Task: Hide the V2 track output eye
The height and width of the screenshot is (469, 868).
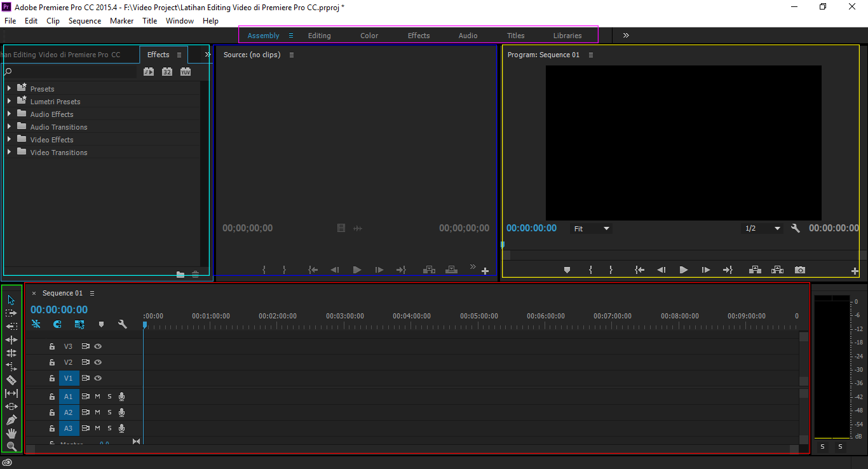Action: point(98,362)
